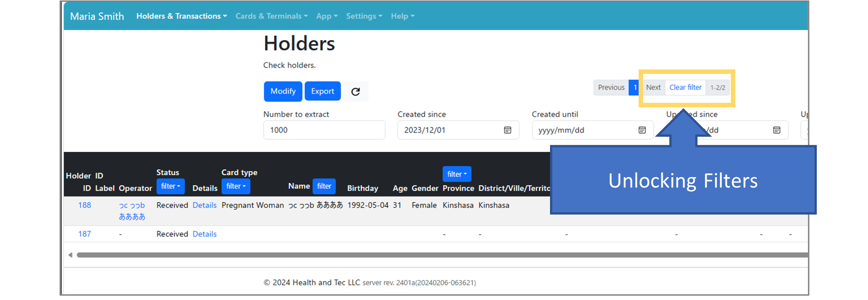Open calendar picker for Created until
Screen dimensions: 868x300
[x=642, y=130]
